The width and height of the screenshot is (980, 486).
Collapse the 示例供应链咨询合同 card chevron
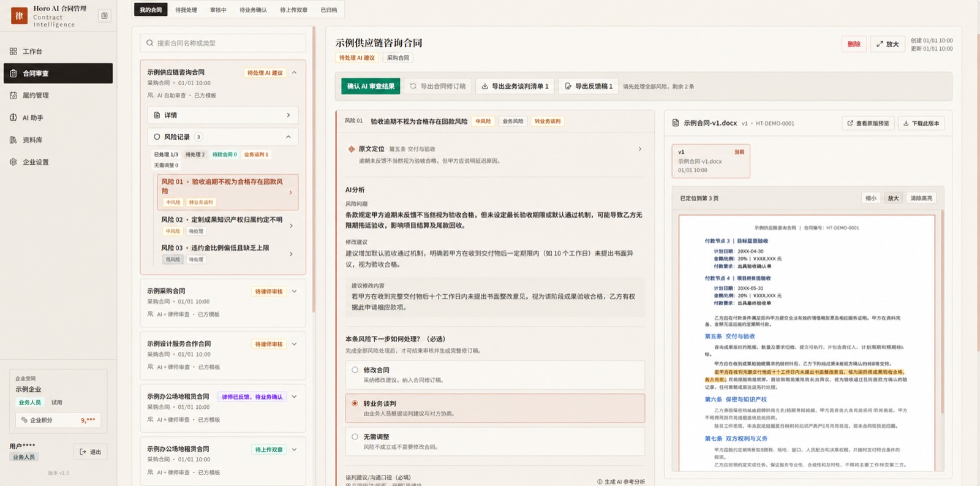coord(294,72)
